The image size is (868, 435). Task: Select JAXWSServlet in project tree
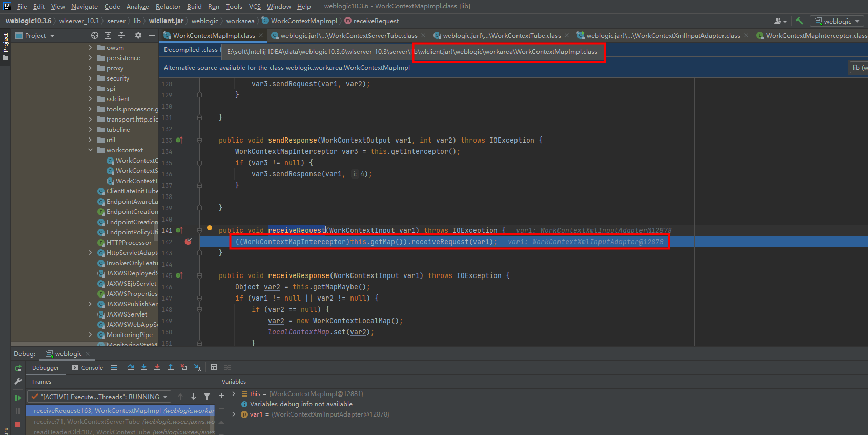click(x=126, y=314)
